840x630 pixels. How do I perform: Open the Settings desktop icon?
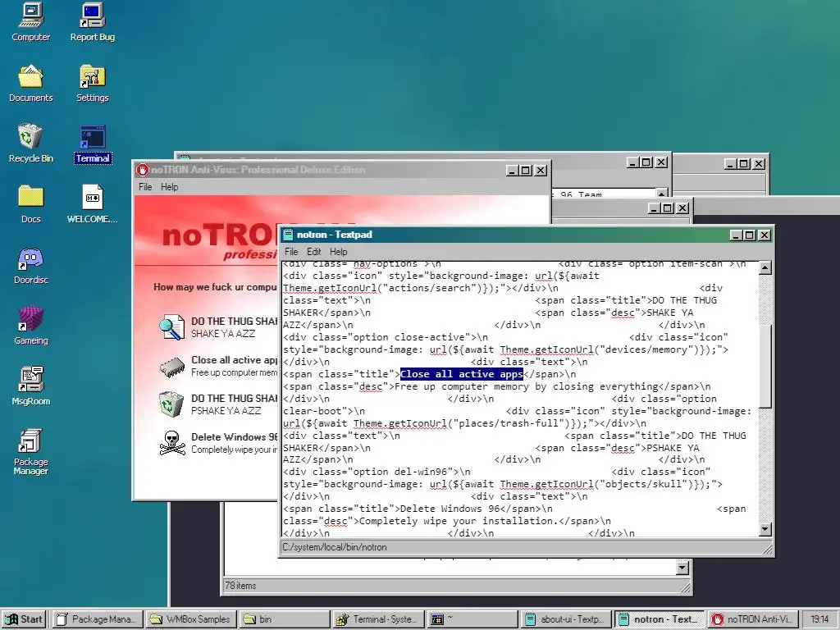pyautogui.click(x=93, y=83)
